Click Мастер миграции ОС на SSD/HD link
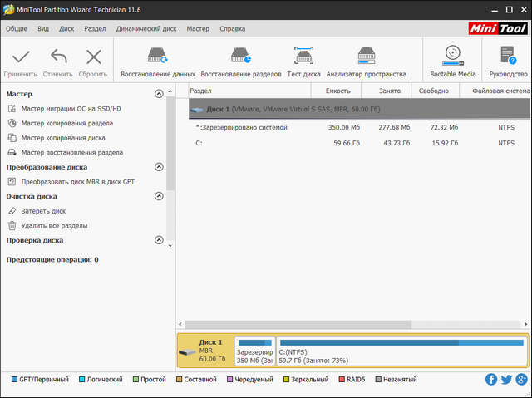 point(71,109)
